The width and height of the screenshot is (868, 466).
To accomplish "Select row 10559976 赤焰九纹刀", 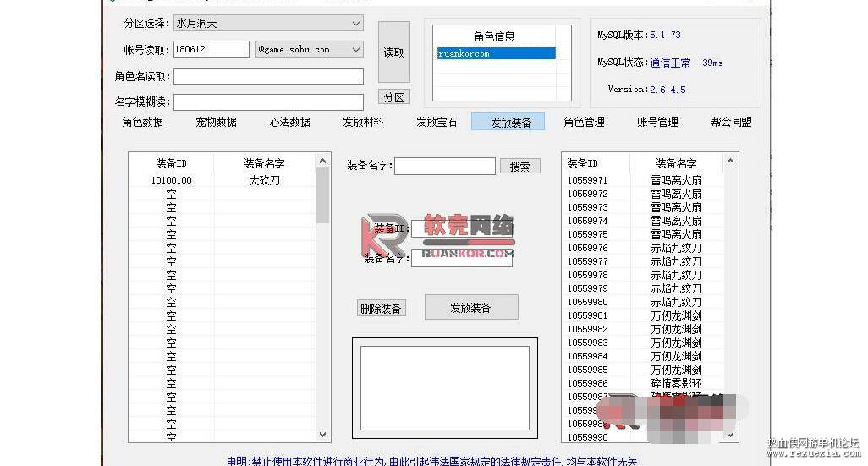I will coord(643,248).
